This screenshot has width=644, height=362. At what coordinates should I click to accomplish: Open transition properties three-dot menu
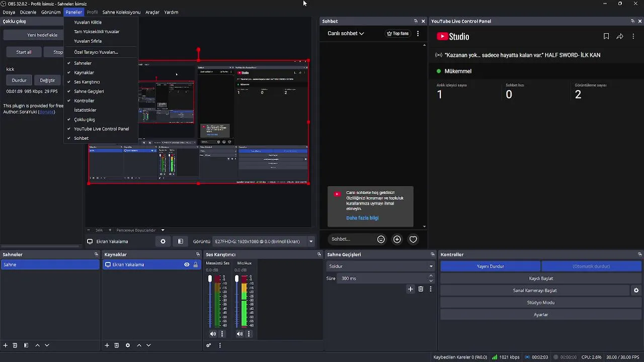click(x=431, y=289)
